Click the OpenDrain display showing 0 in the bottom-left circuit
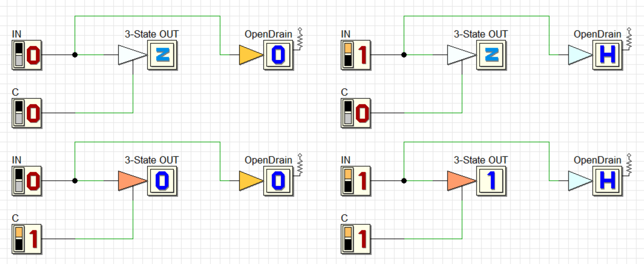This screenshot has width=644, height=264. (279, 181)
